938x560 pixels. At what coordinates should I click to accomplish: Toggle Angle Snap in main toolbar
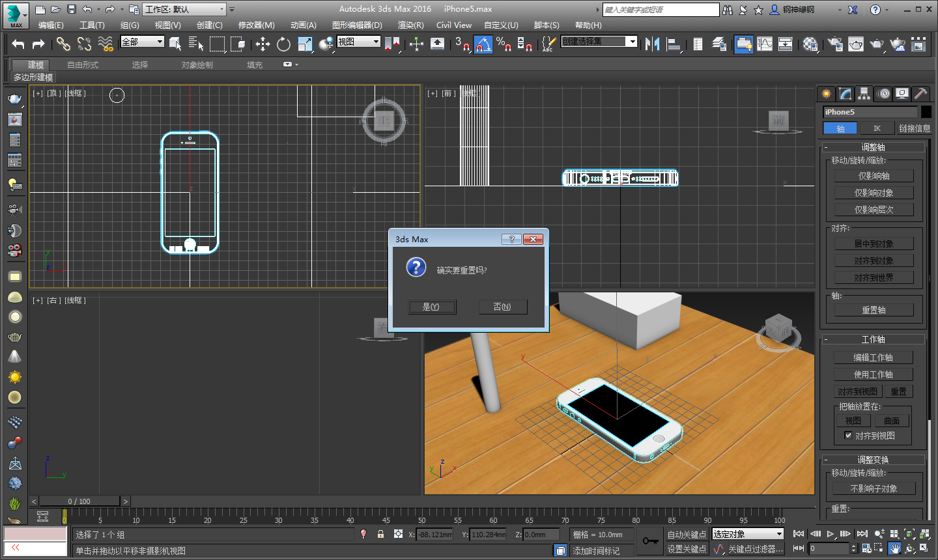(483, 44)
